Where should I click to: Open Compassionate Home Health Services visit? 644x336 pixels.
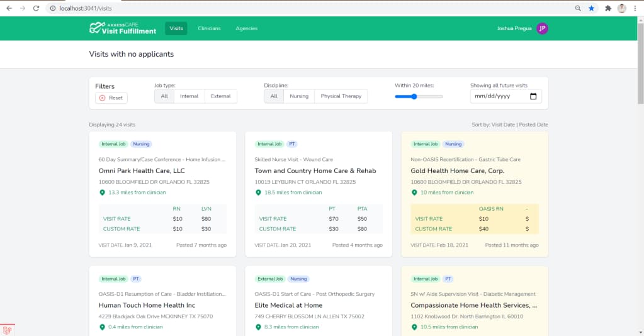pyautogui.click(x=474, y=305)
